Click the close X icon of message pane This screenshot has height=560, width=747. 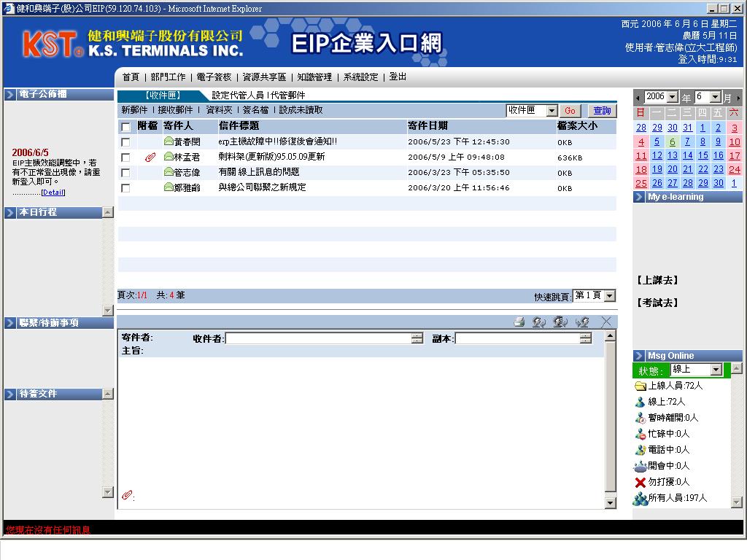(x=605, y=322)
